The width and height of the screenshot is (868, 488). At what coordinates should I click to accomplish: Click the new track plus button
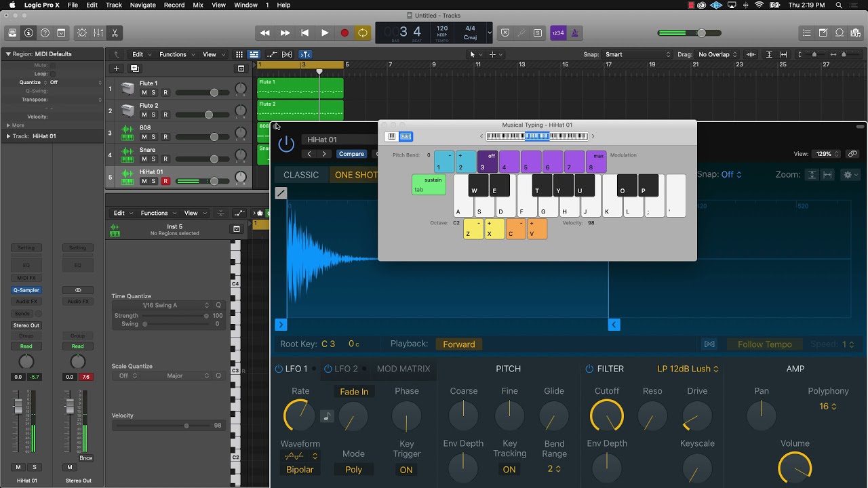(x=116, y=68)
